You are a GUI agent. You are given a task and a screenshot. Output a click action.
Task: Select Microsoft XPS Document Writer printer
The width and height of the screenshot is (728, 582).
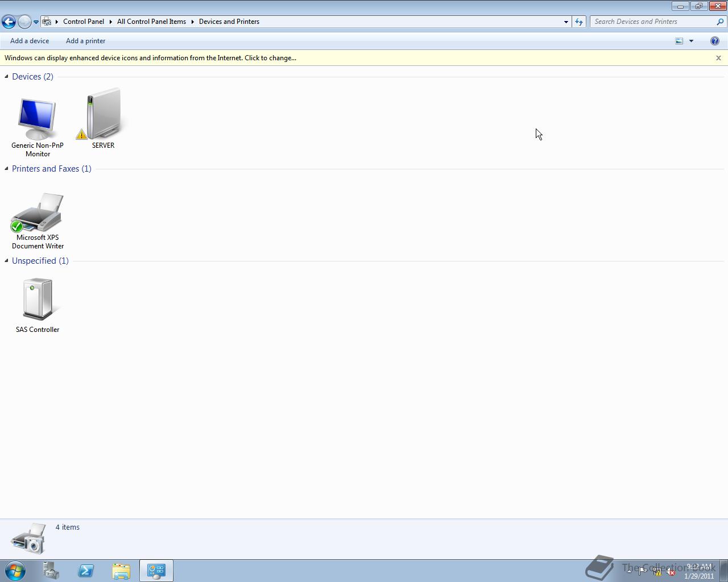pos(38,221)
